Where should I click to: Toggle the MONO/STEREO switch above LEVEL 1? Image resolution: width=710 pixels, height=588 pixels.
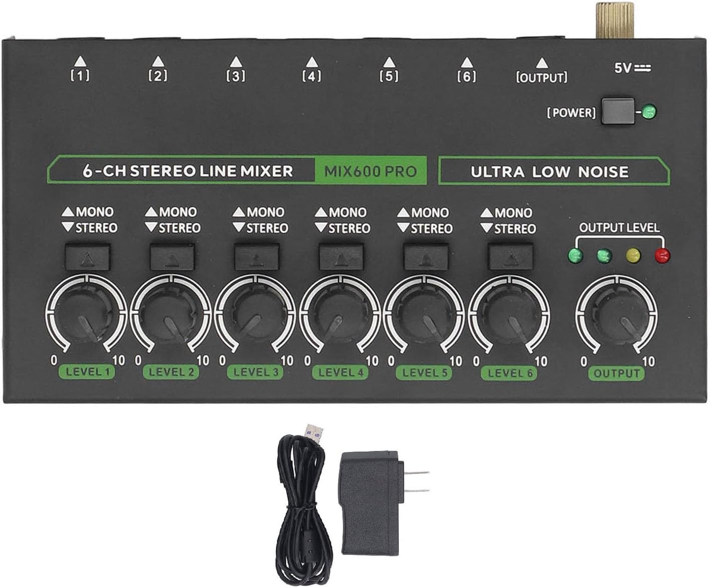point(87,258)
